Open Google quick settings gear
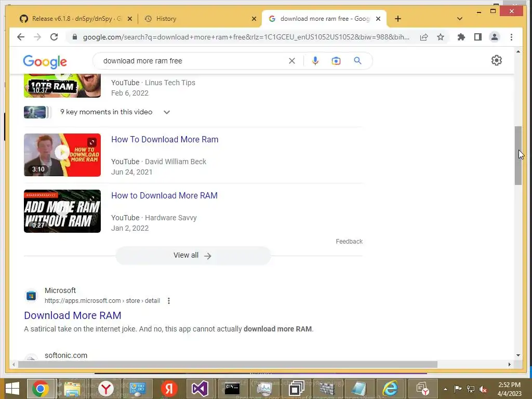 click(496, 60)
